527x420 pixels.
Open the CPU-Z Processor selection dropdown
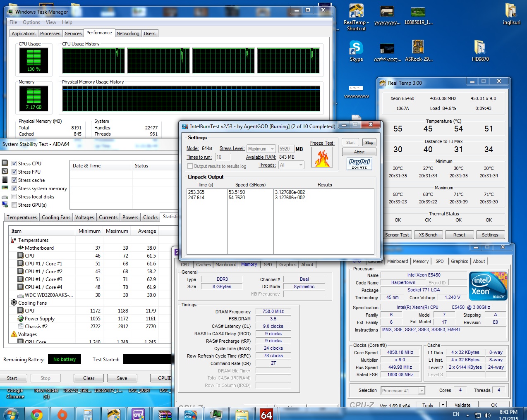403,391
